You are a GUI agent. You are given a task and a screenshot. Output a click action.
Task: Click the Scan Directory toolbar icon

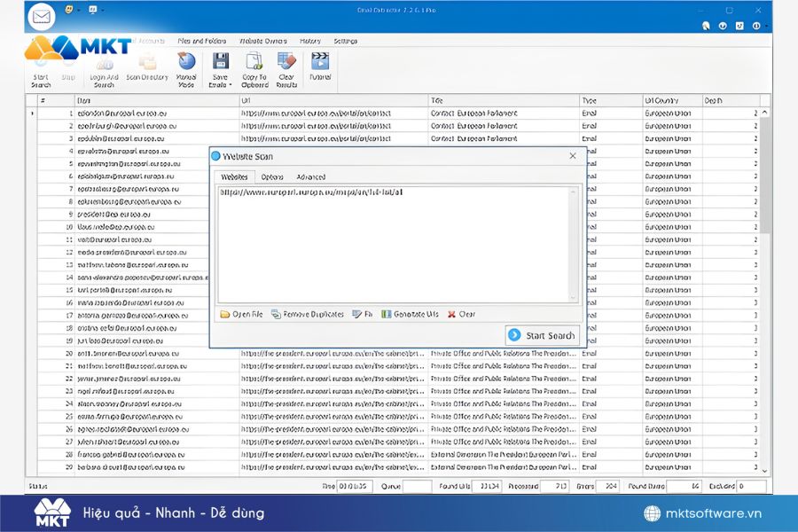pyautogui.click(x=147, y=62)
